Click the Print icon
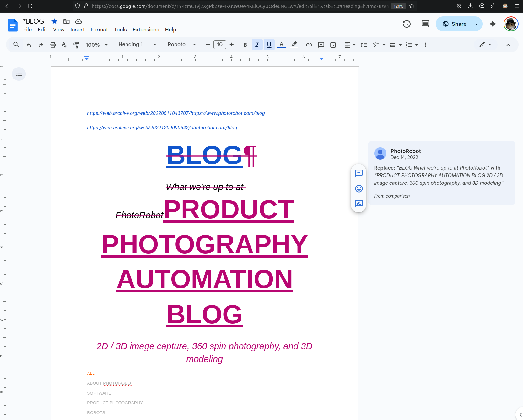Viewport: 523px width, 420px height. click(x=53, y=45)
